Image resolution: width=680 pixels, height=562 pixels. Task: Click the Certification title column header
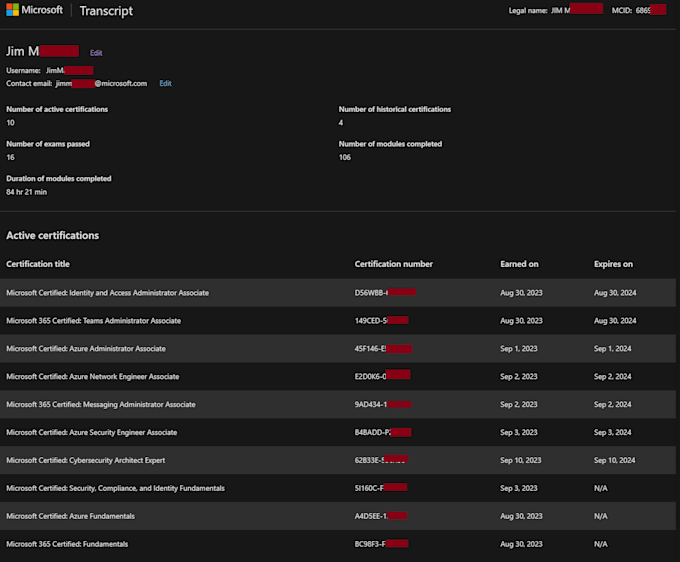pos(51,264)
